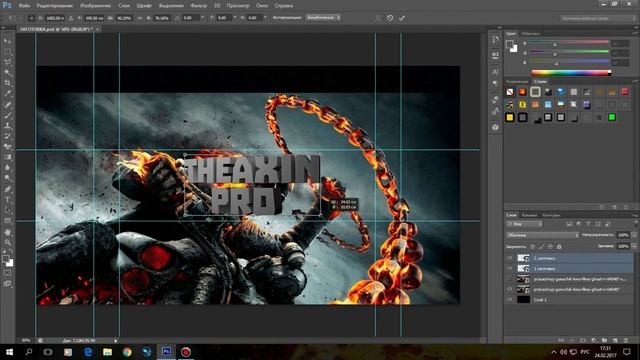Image resolution: width=640 pixels, height=360 pixels.
Task: Open the Редактирование menu
Action: [x=55, y=6]
